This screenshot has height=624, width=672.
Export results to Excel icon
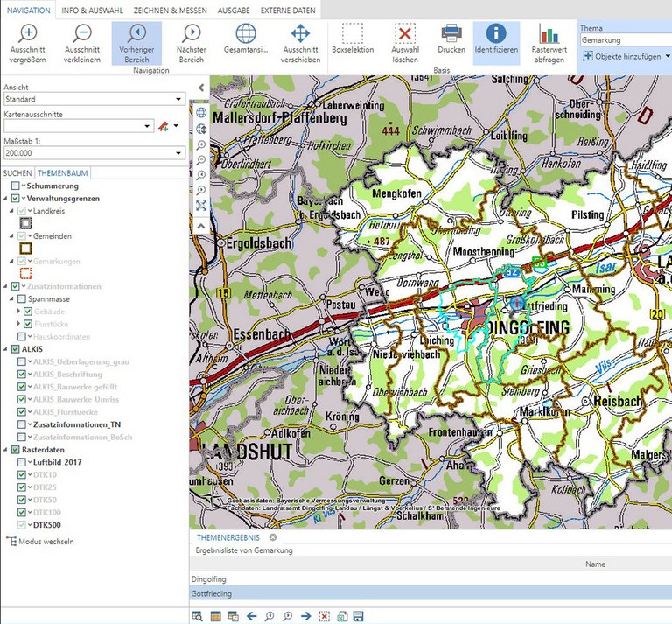342,617
